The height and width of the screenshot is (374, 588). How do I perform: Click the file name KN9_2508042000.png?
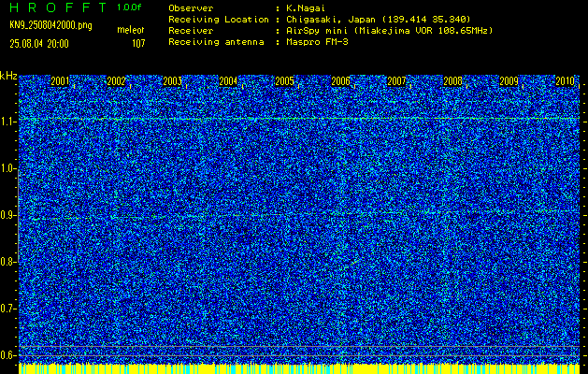pos(50,25)
